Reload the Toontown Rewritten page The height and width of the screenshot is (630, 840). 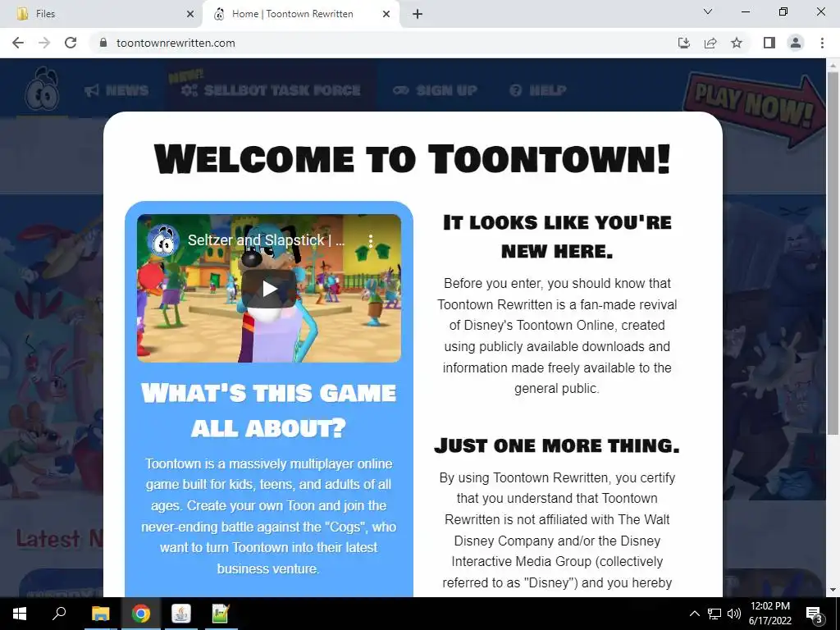(x=71, y=43)
